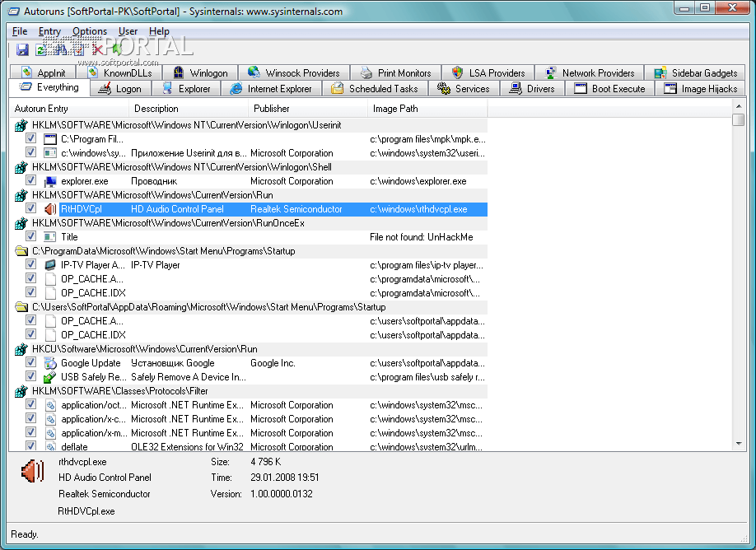Screen dimensions: 756x550
Task: Click the green Jump To arrow toolbar icon
Action: pyautogui.click(x=116, y=49)
